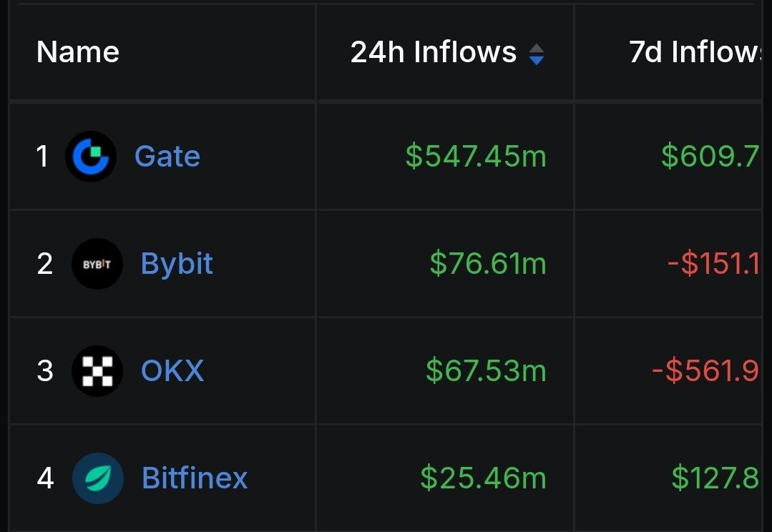Select Bitfinex's $25.46m 24h inflow value
Screen dimensions: 772x532
tap(483, 478)
